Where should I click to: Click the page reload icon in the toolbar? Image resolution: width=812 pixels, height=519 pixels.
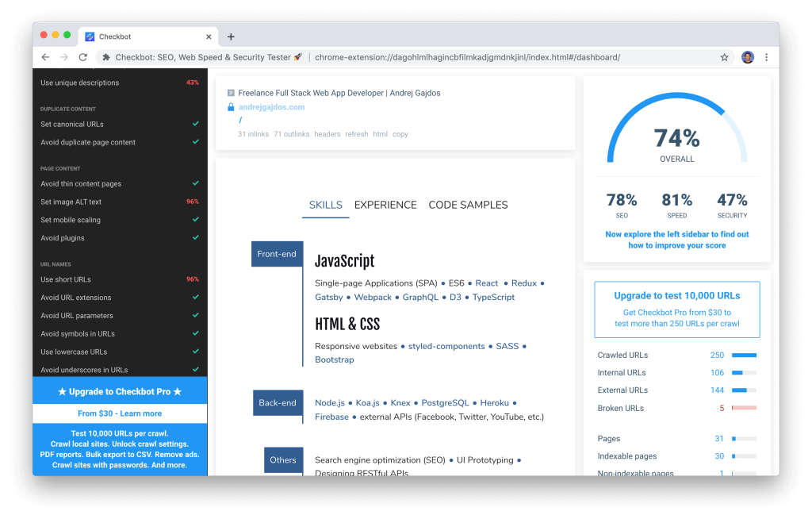[x=82, y=56]
